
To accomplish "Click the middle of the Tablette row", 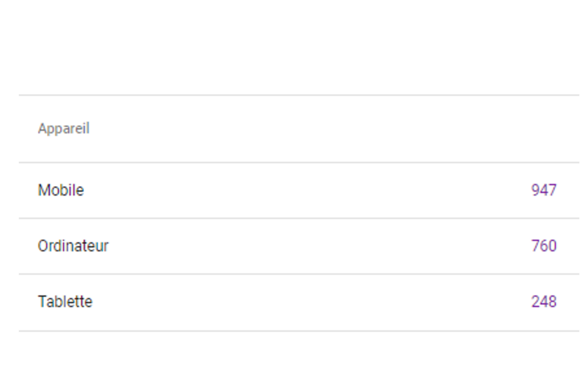I will point(299,302).
